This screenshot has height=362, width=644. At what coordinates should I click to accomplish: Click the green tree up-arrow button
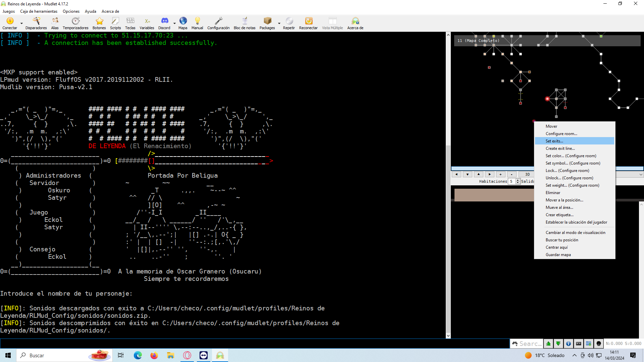tap(548, 344)
